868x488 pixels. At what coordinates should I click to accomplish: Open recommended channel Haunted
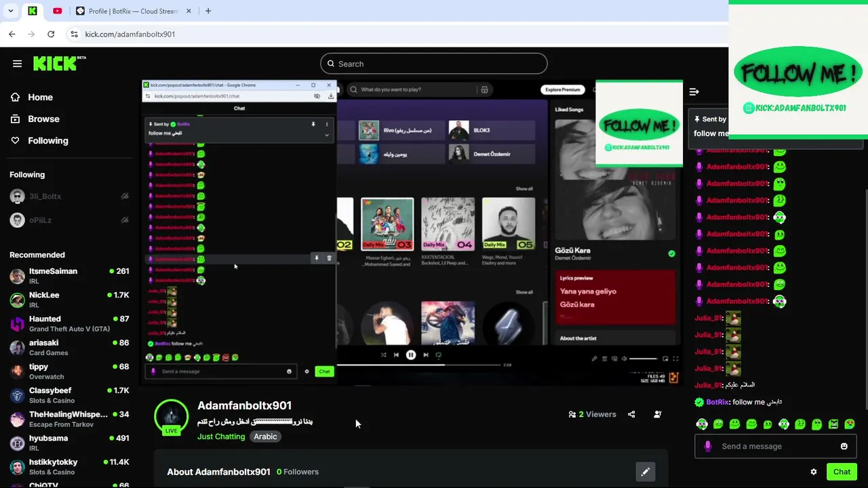pyautogui.click(x=69, y=323)
